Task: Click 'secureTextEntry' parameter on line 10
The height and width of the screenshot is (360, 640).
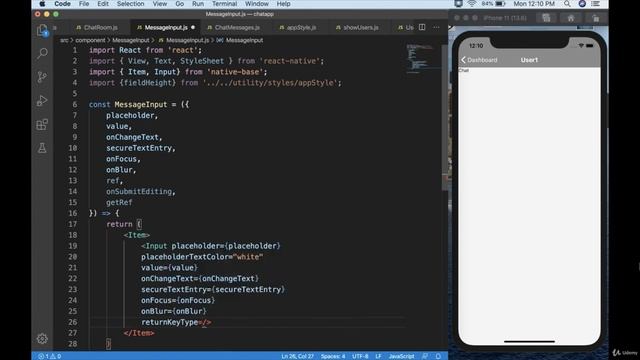Action: pyautogui.click(x=139, y=148)
